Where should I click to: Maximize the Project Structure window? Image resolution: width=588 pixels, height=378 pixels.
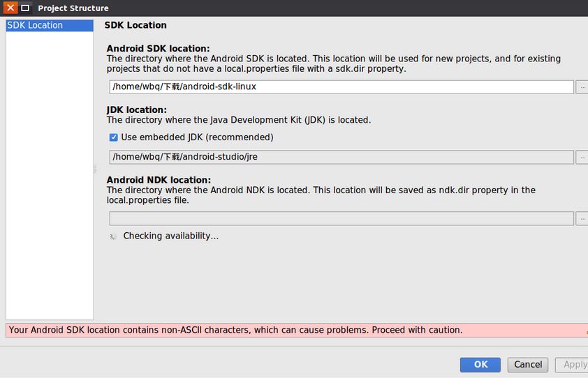click(25, 8)
